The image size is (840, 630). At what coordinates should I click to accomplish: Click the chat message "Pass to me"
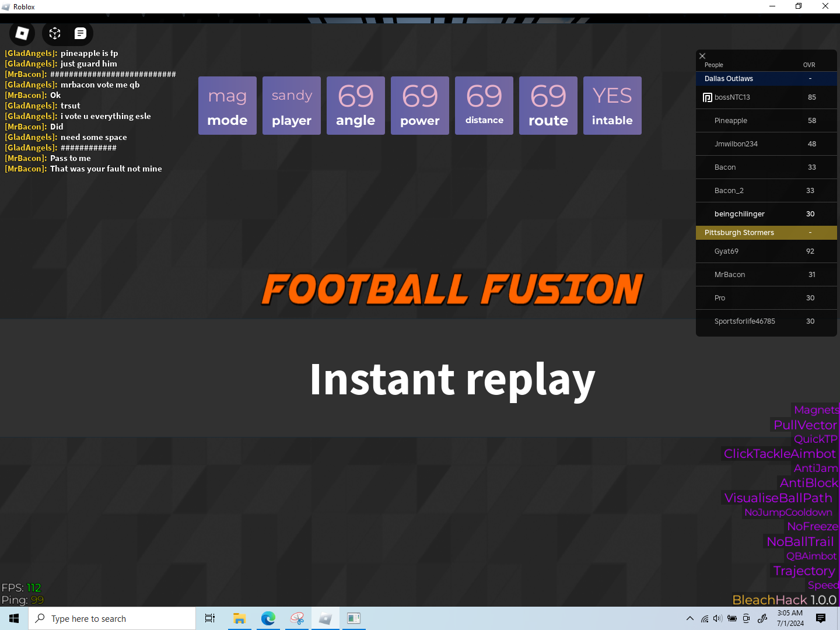(x=70, y=158)
